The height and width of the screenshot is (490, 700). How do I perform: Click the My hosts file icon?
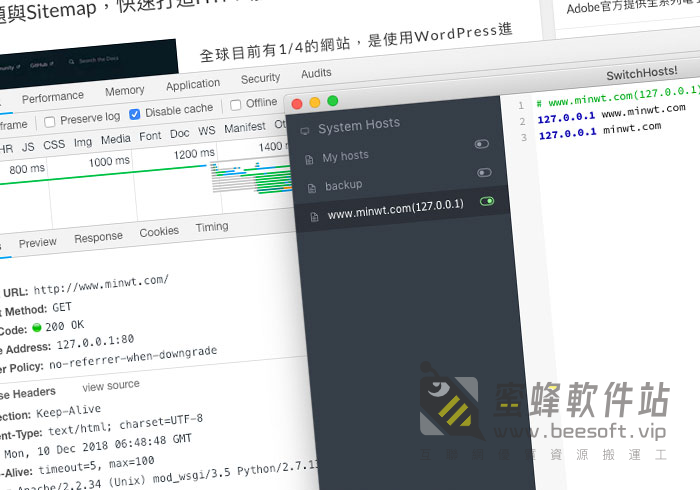tap(309, 160)
